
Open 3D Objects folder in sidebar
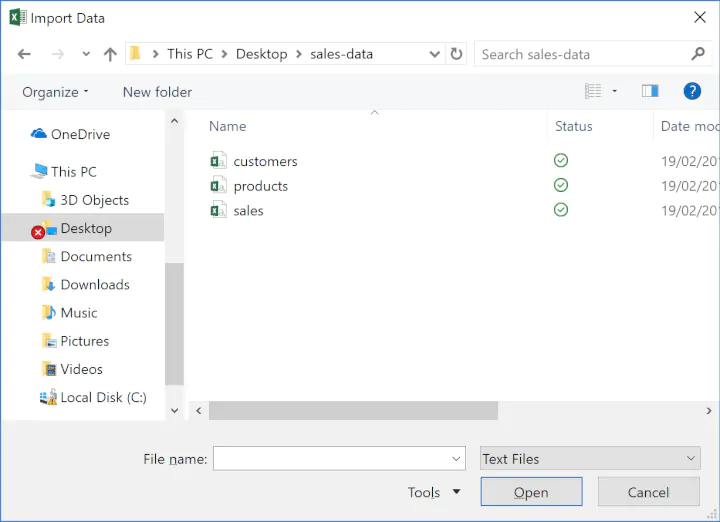[94, 200]
